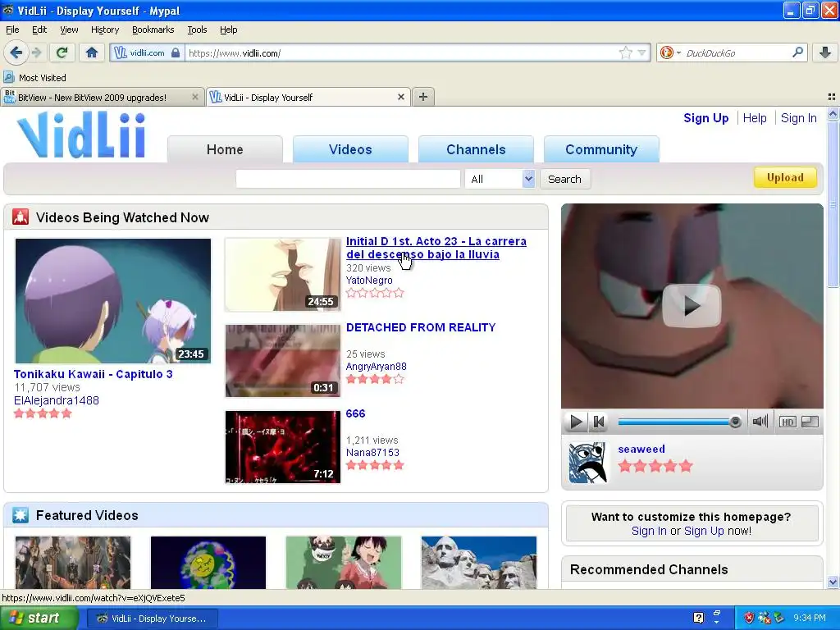This screenshot has height=630, width=840.
Task: Open the DuckDuckGo search engine selector
Action: tap(669, 52)
